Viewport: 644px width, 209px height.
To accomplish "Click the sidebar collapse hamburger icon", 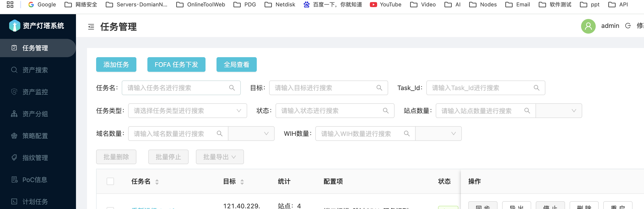I will 91,27.
